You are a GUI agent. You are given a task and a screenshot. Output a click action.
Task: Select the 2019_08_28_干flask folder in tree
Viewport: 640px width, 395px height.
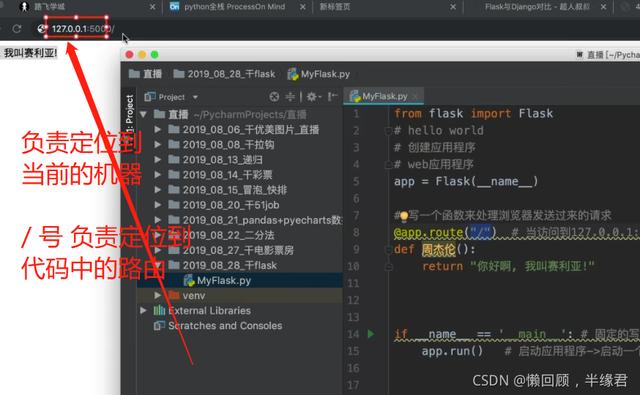[x=229, y=265]
